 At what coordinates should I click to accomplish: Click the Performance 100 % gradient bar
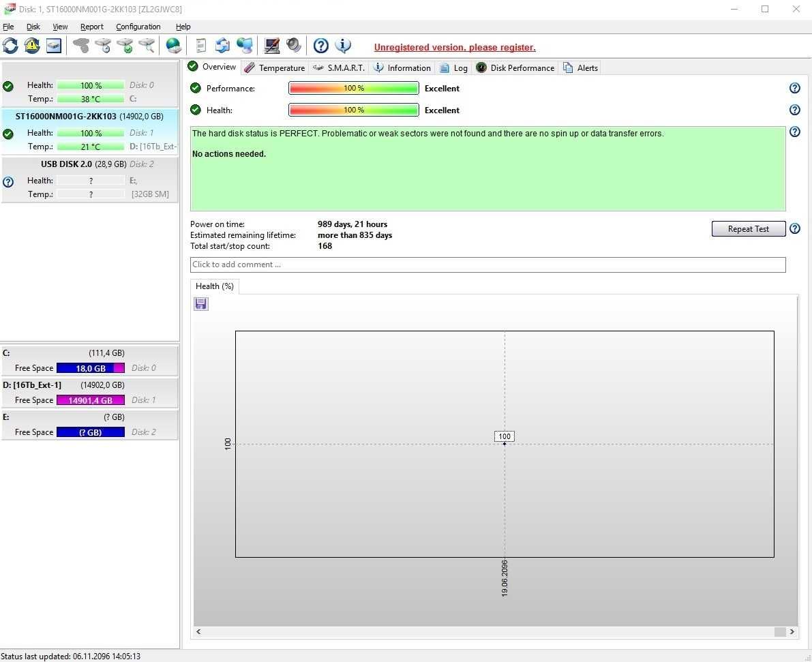[x=354, y=88]
